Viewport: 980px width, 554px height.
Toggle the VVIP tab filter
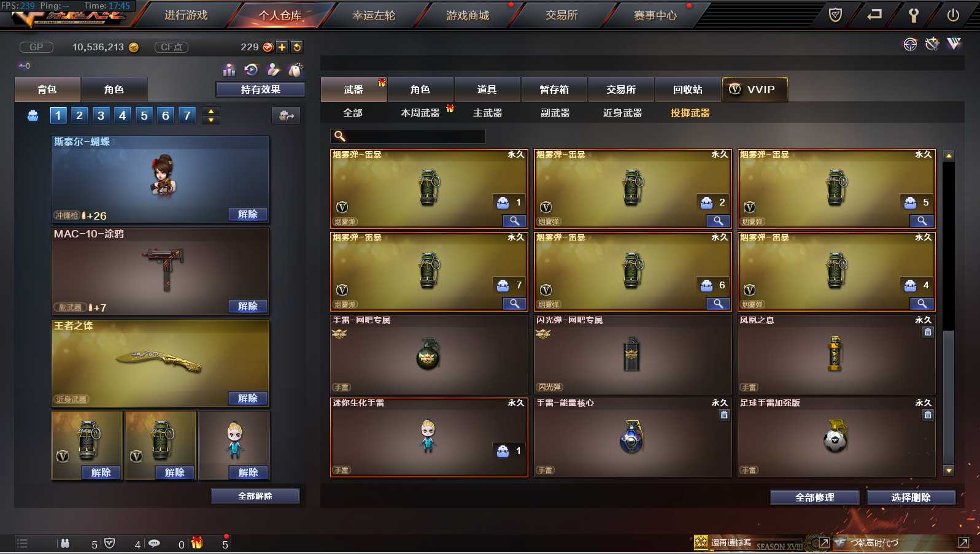click(754, 90)
